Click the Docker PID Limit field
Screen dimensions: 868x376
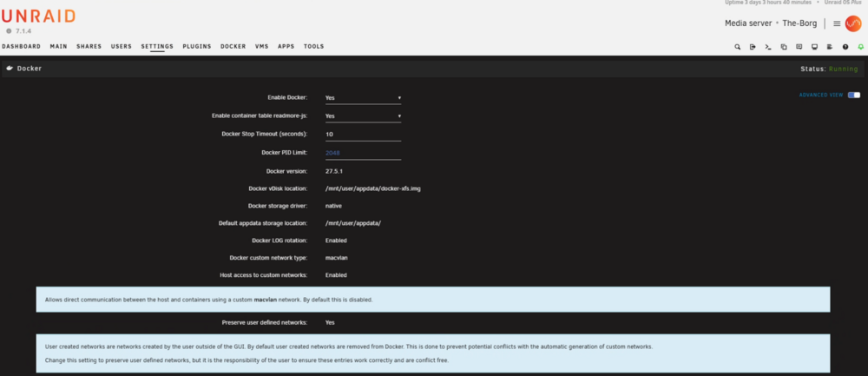coord(363,152)
